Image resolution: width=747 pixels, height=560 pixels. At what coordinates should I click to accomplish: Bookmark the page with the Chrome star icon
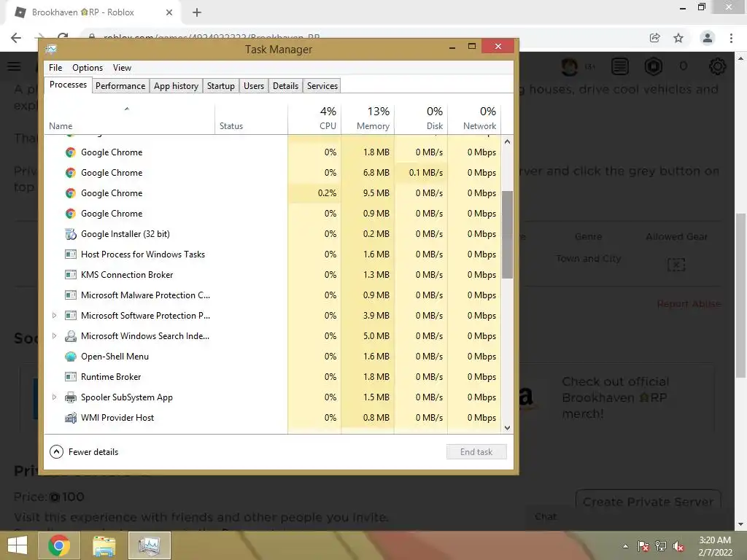[x=678, y=38]
